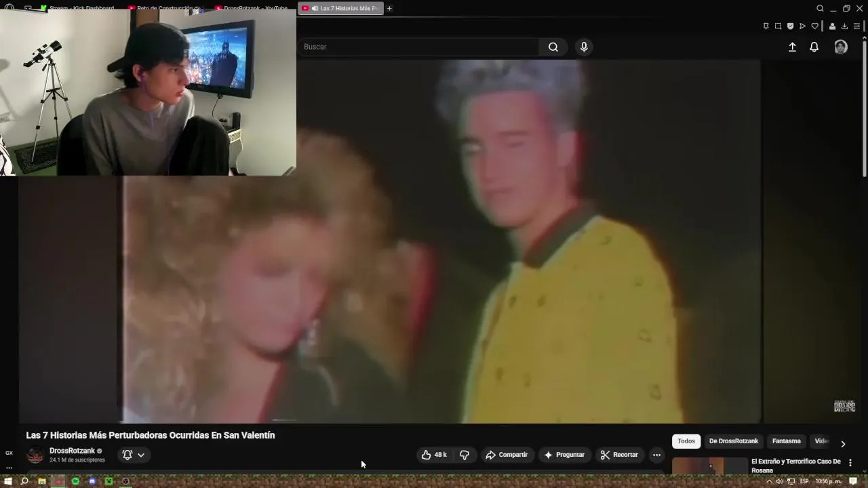Click the Recortar clip button

tap(619, 455)
